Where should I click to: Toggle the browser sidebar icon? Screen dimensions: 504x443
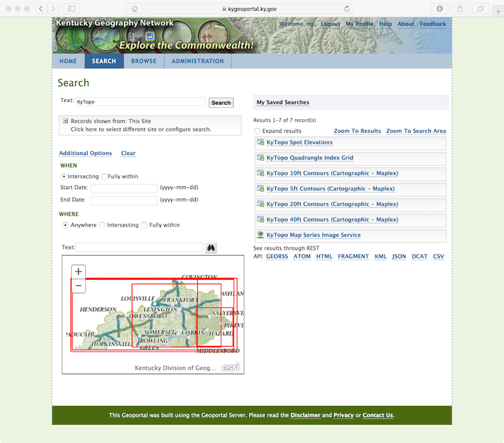point(71,9)
